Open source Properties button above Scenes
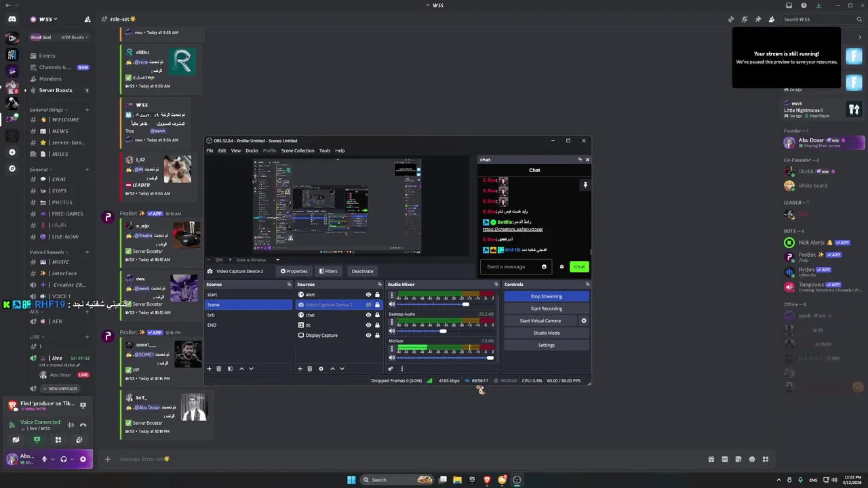This screenshot has height=488, width=868. click(x=294, y=271)
